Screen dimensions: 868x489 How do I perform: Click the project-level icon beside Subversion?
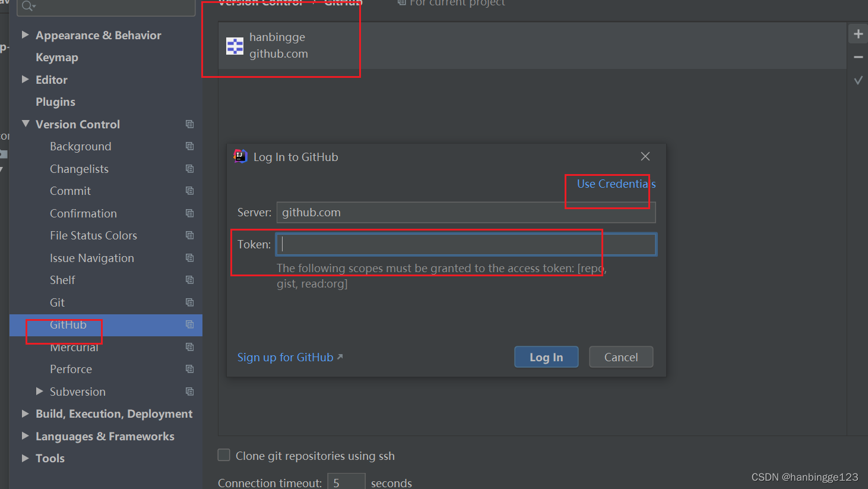pos(190,392)
